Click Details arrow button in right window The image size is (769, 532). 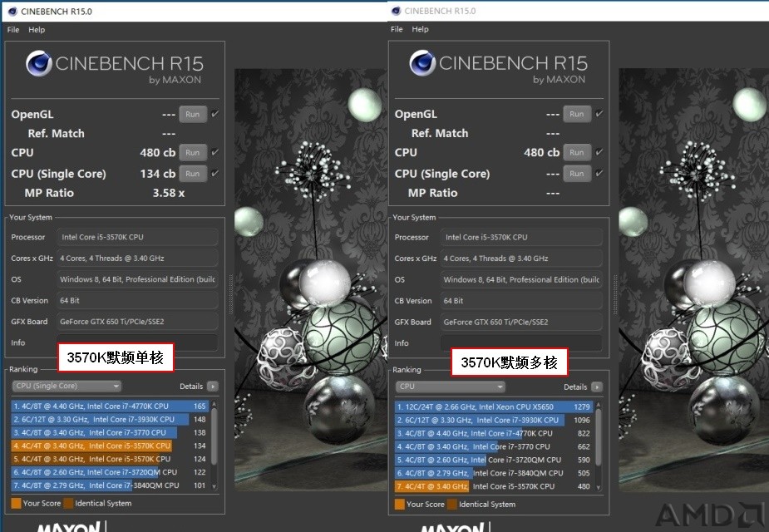(x=597, y=387)
